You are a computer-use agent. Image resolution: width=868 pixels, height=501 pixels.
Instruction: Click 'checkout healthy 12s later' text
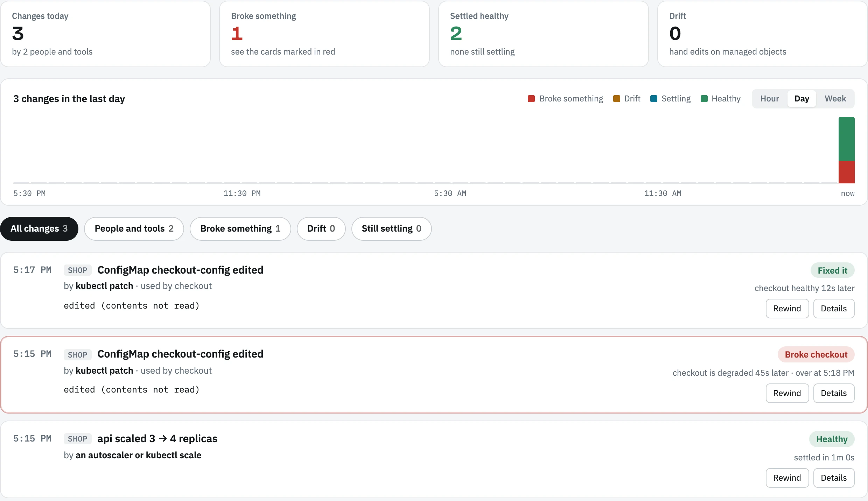[x=804, y=288]
